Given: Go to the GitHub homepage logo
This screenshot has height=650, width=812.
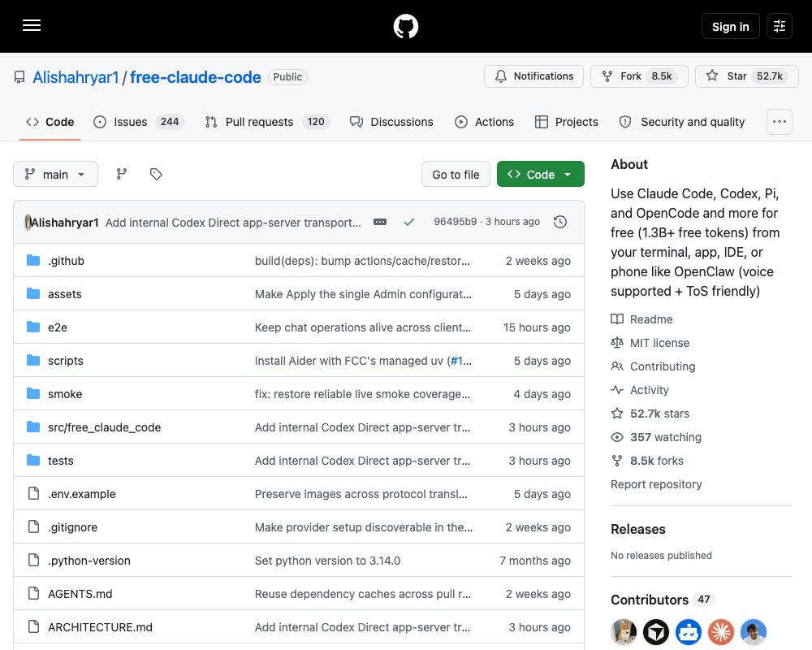Looking at the screenshot, I should [x=405, y=27].
